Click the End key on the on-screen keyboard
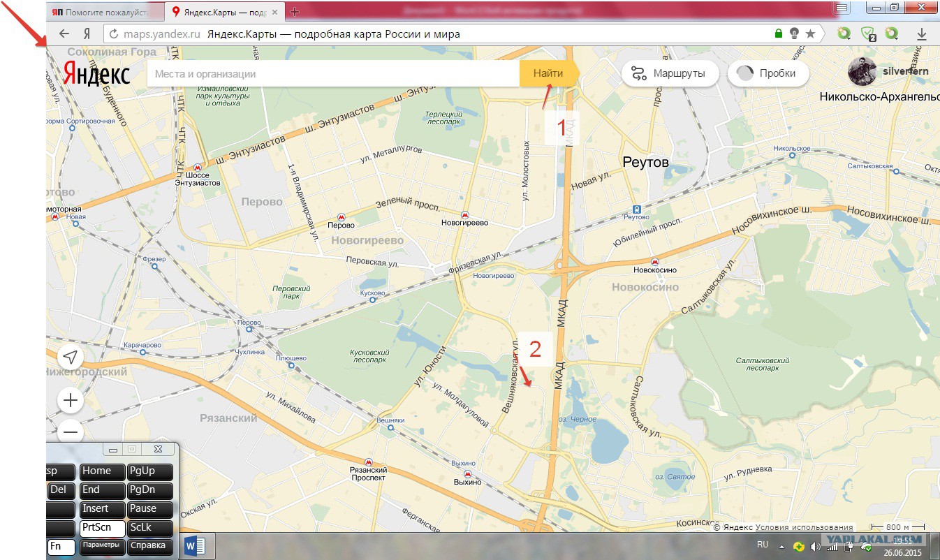Screen dimensions: 940x560 [x=102, y=490]
